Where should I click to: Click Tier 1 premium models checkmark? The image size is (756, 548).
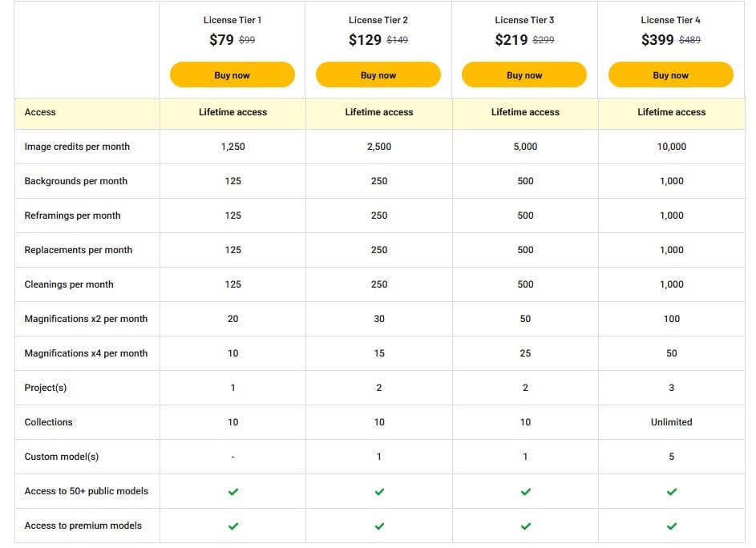[233, 526]
